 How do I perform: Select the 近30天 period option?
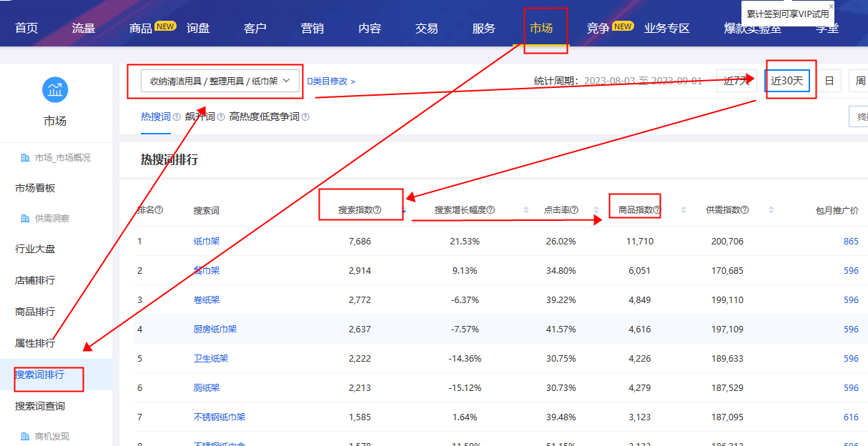click(787, 81)
